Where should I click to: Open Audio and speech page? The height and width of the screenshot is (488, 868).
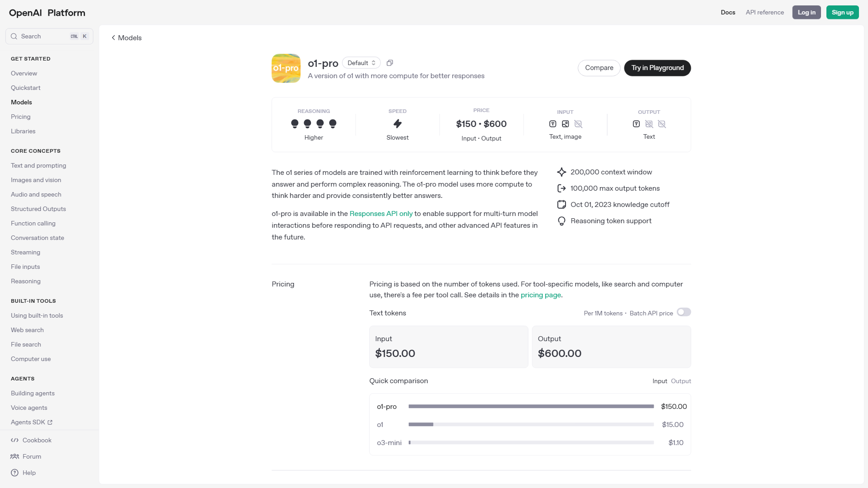click(x=36, y=194)
